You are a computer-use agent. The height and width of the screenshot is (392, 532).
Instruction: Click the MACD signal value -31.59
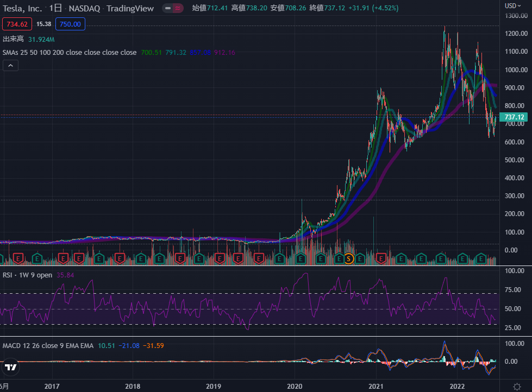point(153,345)
